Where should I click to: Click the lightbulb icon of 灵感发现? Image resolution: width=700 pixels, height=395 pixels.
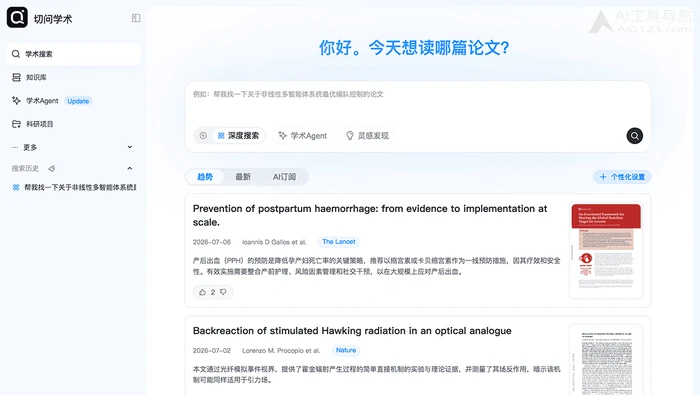350,136
